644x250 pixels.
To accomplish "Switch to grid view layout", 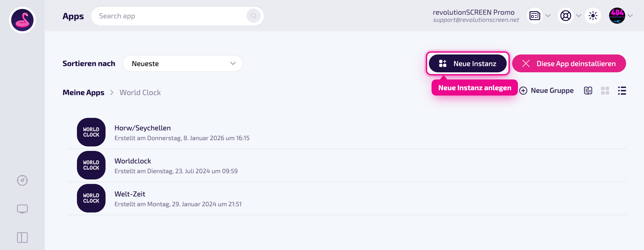I will pos(605,91).
